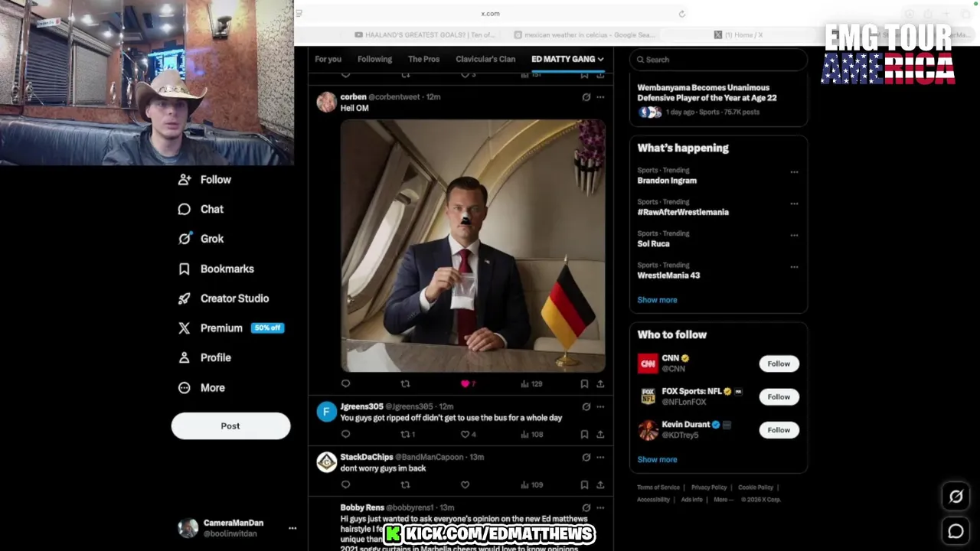Open Profile from the sidebar

[204, 357]
